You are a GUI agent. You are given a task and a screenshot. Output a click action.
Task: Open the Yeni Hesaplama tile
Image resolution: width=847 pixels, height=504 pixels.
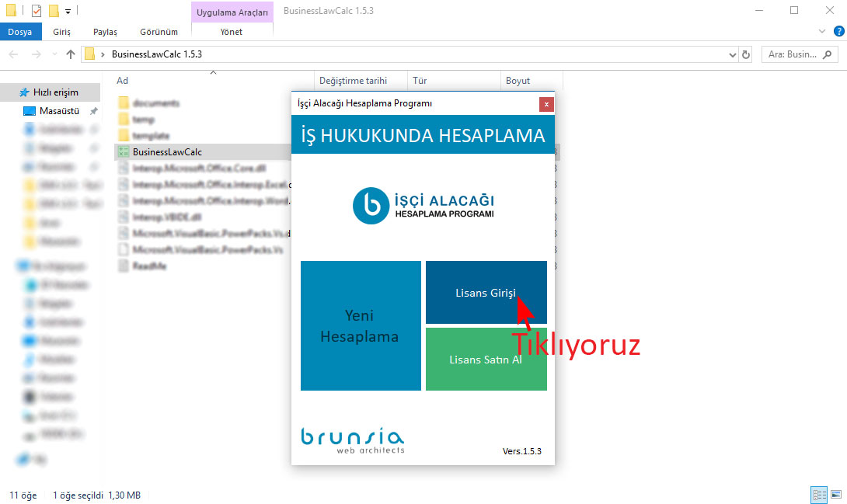[x=361, y=325]
